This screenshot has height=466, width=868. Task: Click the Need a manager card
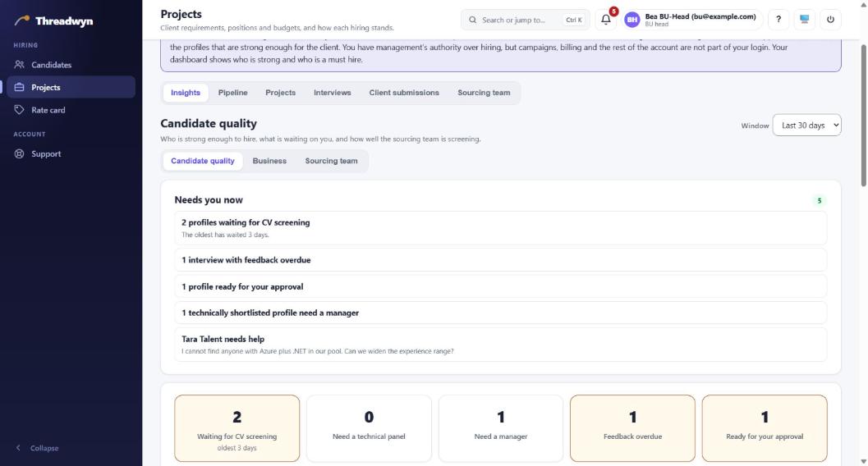coord(501,428)
